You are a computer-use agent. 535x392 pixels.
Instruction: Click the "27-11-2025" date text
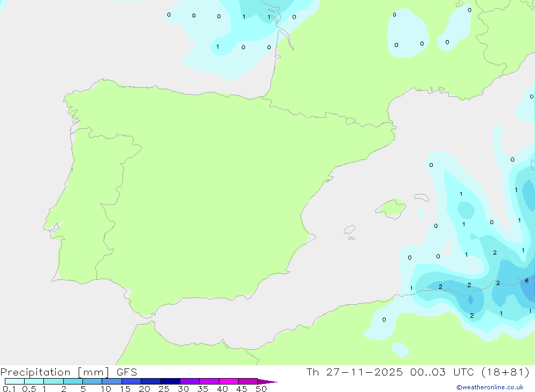click(364, 372)
